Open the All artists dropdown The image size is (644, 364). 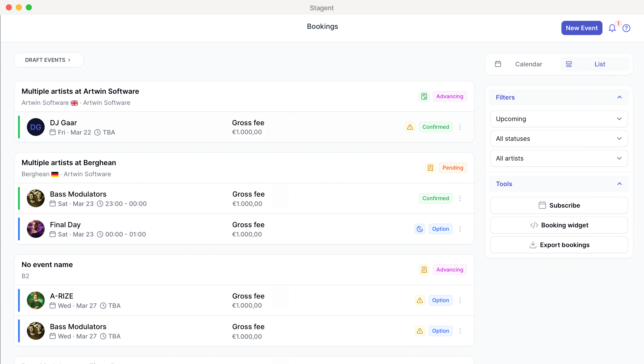[558, 158]
